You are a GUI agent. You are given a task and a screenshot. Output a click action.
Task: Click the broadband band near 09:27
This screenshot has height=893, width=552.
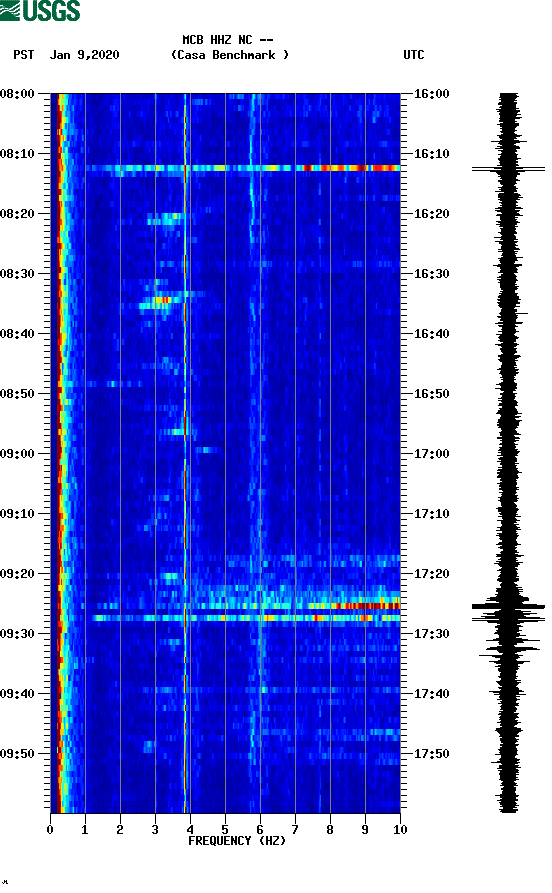246,618
